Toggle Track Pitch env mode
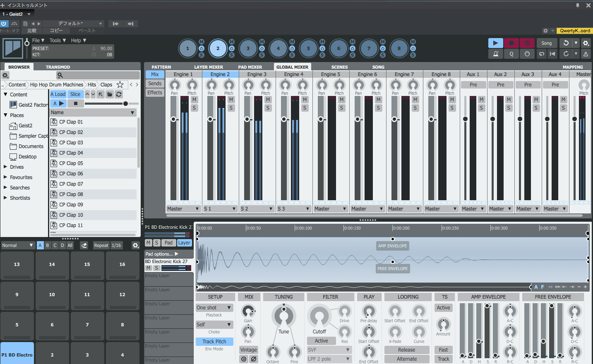593x364 pixels. pyautogui.click(x=214, y=342)
